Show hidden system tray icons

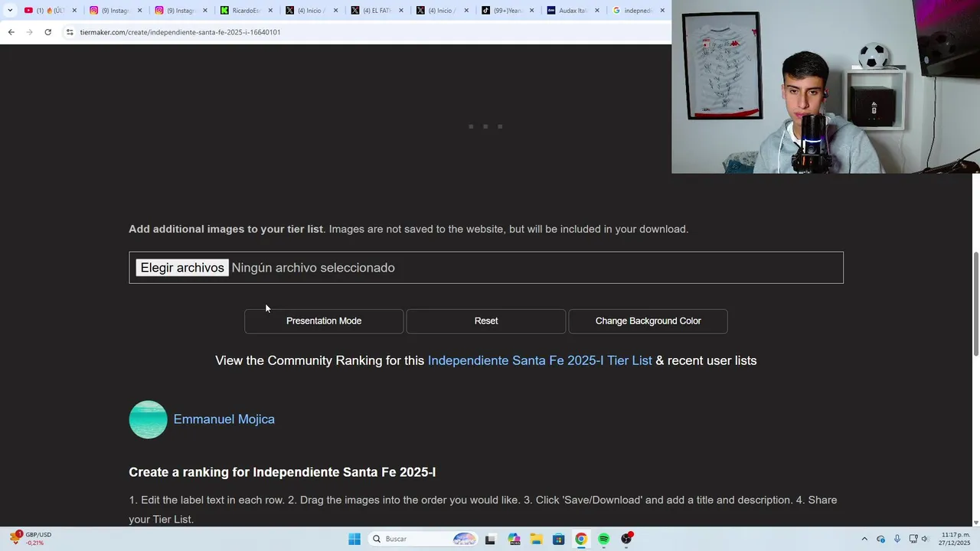864,539
